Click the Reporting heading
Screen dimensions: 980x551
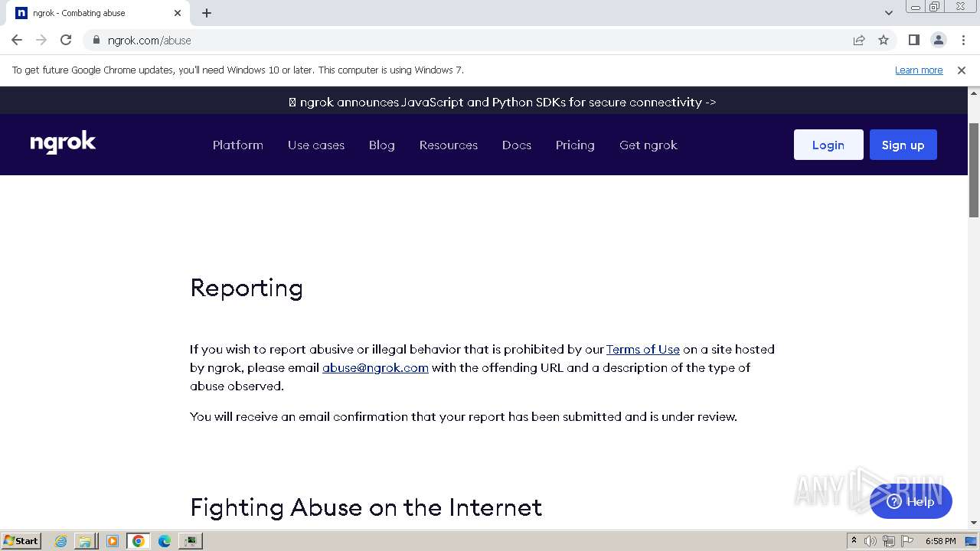click(x=247, y=288)
